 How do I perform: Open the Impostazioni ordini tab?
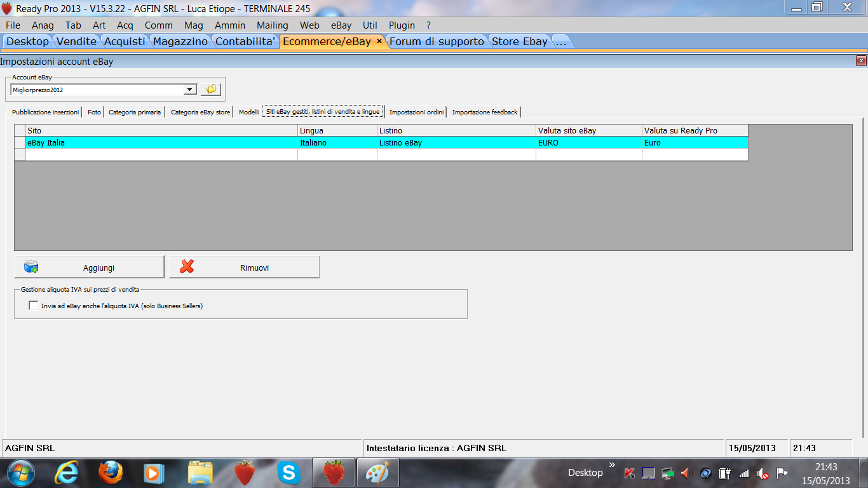416,112
